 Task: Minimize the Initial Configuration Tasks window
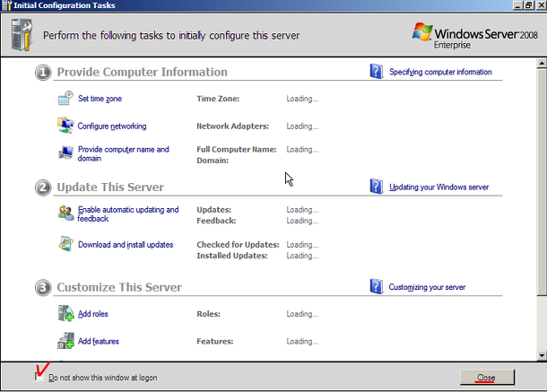point(517,5)
